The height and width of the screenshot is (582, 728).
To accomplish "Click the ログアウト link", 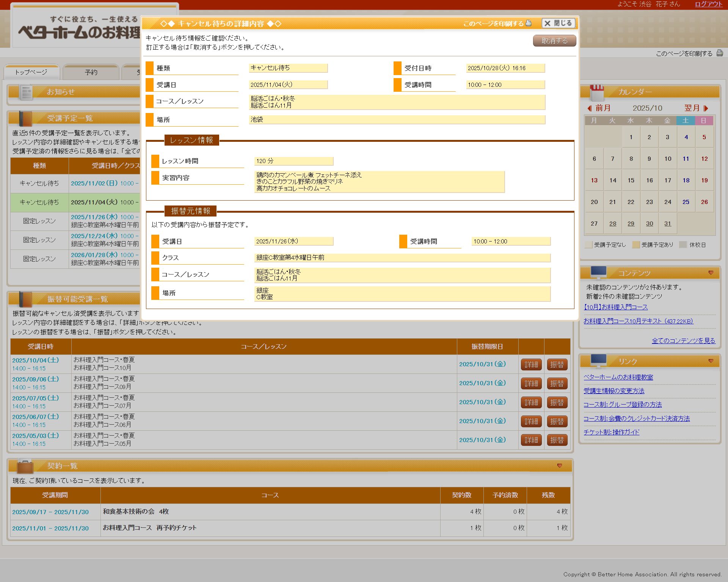I will point(708,4).
